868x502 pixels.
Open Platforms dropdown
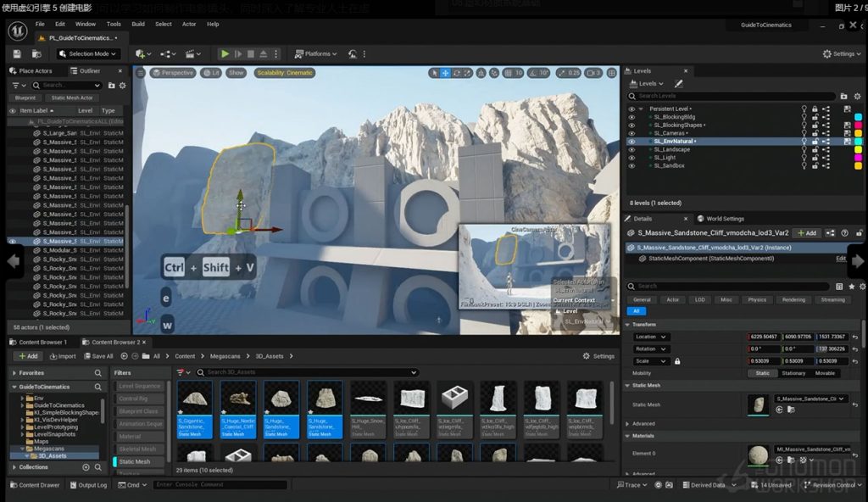(x=315, y=53)
